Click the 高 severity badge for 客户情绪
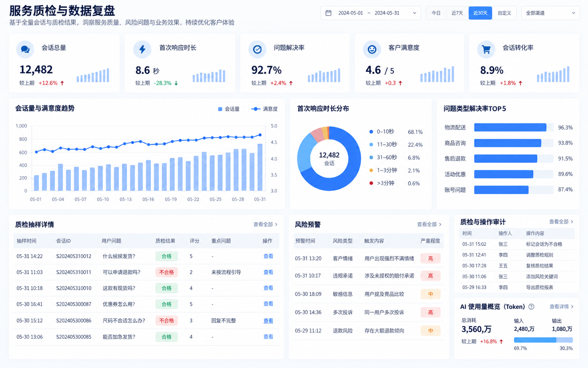This screenshot has width=588, height=368. pos(430,259)
